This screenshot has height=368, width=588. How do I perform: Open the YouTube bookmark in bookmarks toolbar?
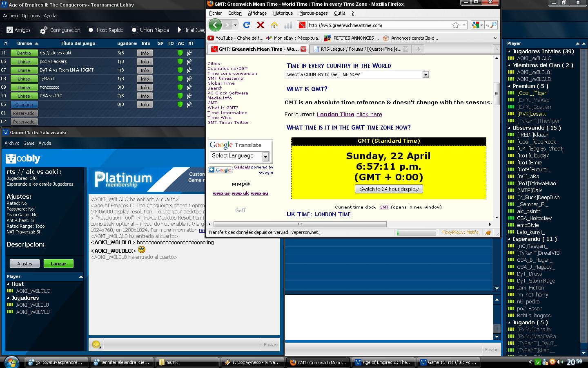235,38
